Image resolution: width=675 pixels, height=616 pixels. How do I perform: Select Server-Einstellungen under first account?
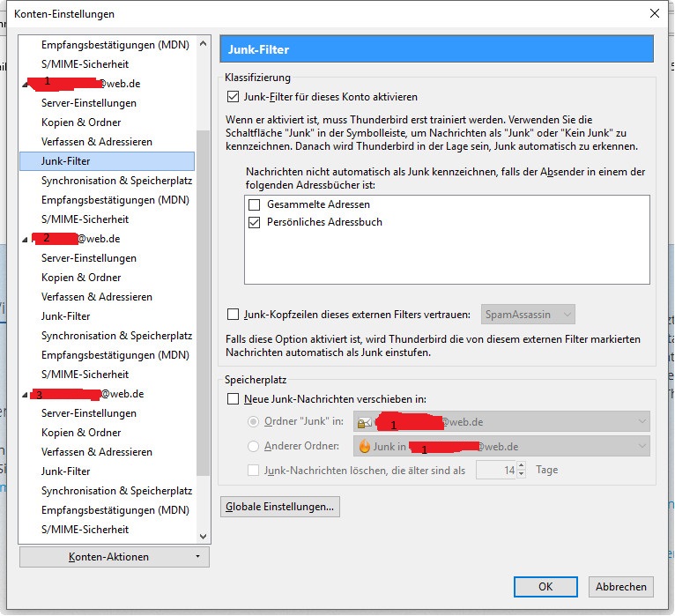point(89,103)
